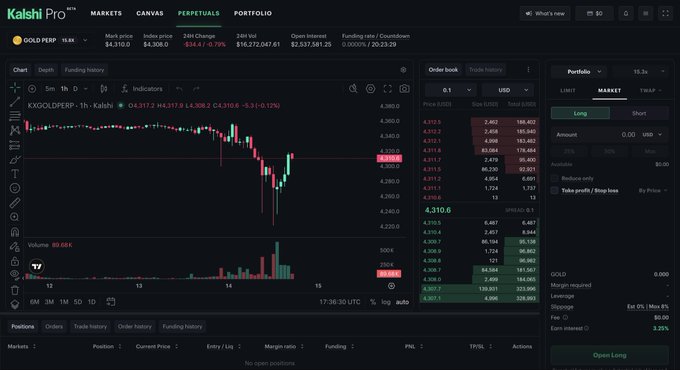Viewport: 680px width, 370px height.
Task: Open the chart interval dropdown arrow
Action: pos(85,88)
